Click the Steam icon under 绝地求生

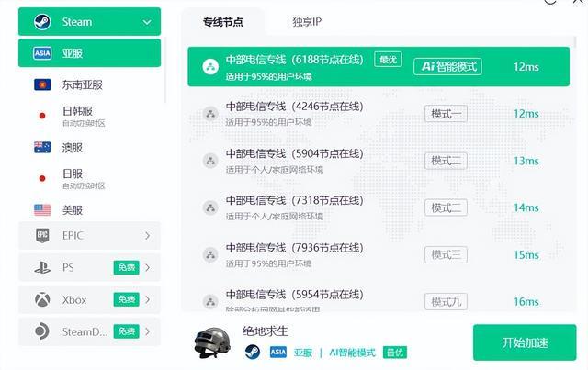point(253,352)
